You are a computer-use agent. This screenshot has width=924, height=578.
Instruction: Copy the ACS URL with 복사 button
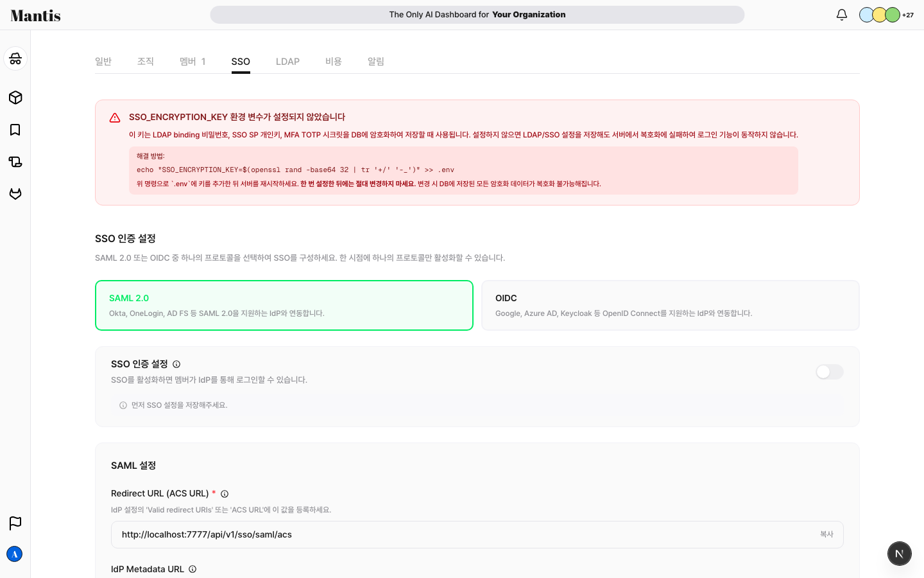pos(826,534)
